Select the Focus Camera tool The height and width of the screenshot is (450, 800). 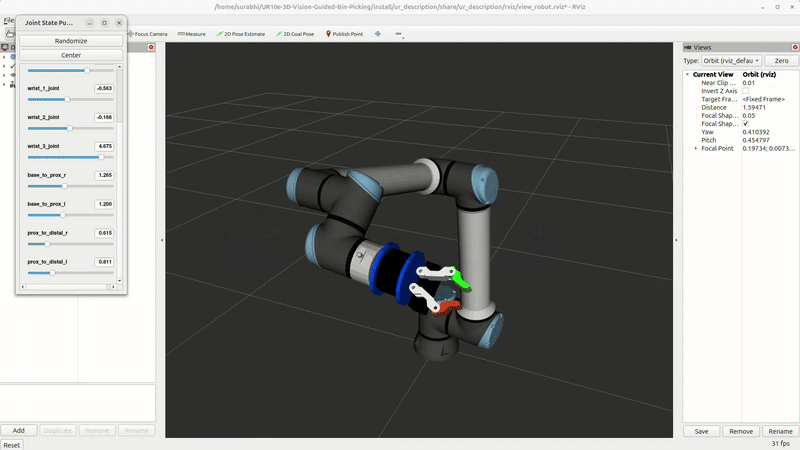tap(147, 34)
